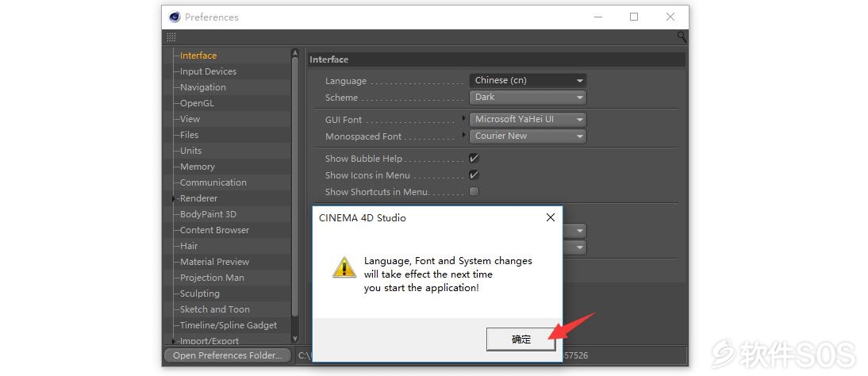Image resolution: width=868 pixels, height=376 pixels.
Task: Open Projection Man preferences
Action: point(212,278)
